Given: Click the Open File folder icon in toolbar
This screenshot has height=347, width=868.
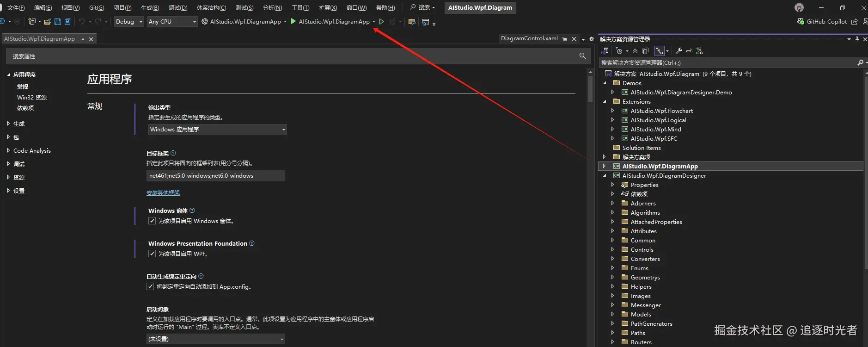Looking at the screenshot, I should coord(47,22).
